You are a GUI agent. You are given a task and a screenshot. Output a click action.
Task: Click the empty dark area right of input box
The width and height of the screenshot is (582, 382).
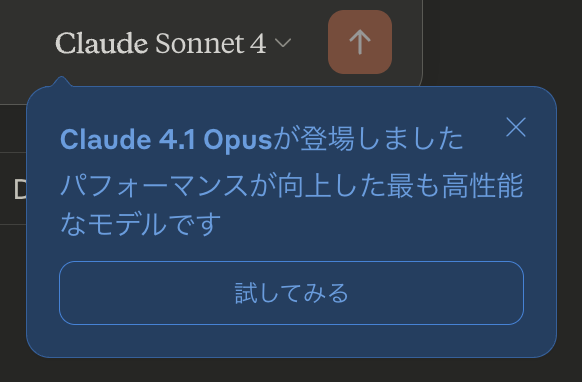tap(501, 41)
